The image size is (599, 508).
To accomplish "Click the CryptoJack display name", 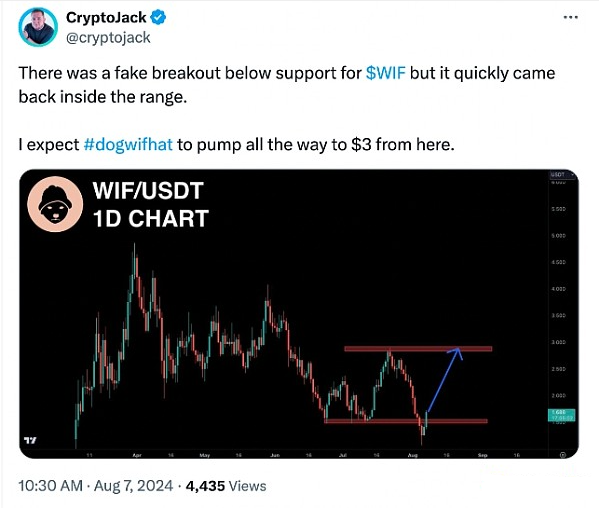I will pyautogui.click(x=106, y=18).
